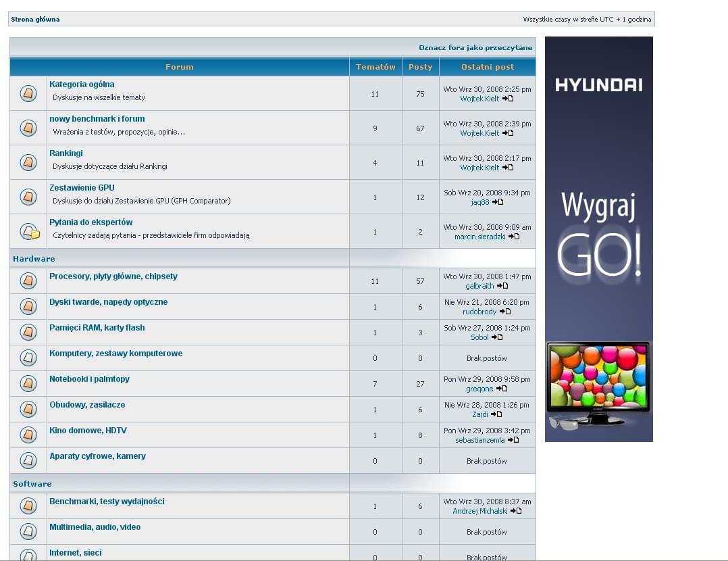
Task: Open latest post icon next to jaq88
Action: pos(498,202)
